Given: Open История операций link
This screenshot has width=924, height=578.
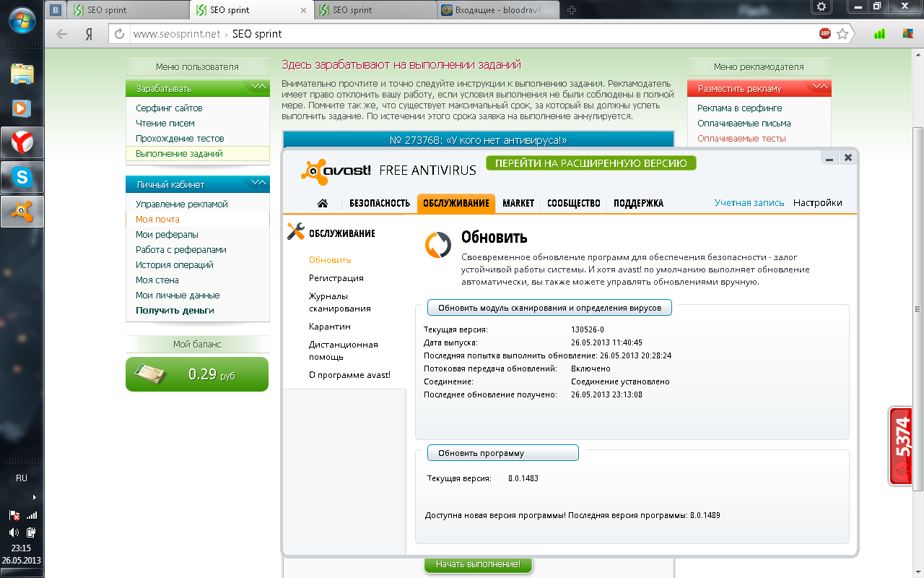Looking at the screenshot, I should point(174,264).
